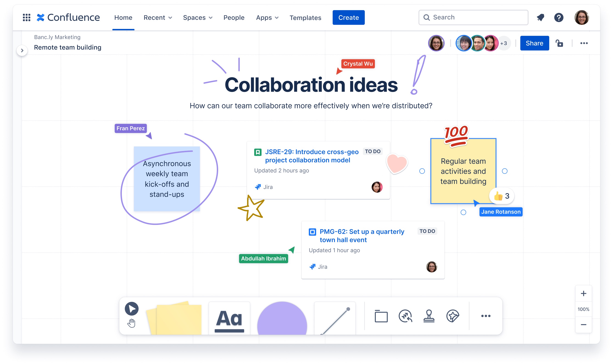This screenshot has height=364, width=613.
Task: Click the frames tool icon
Action: pos(381,315)
